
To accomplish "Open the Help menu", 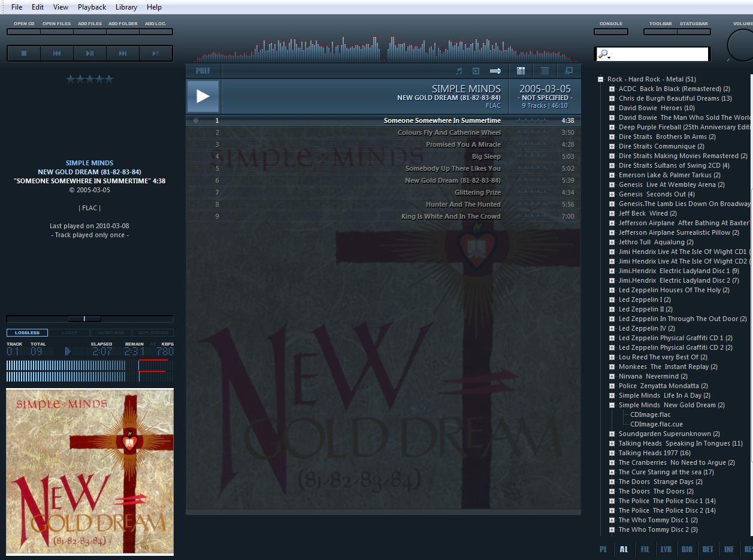I will coord(154,7).
